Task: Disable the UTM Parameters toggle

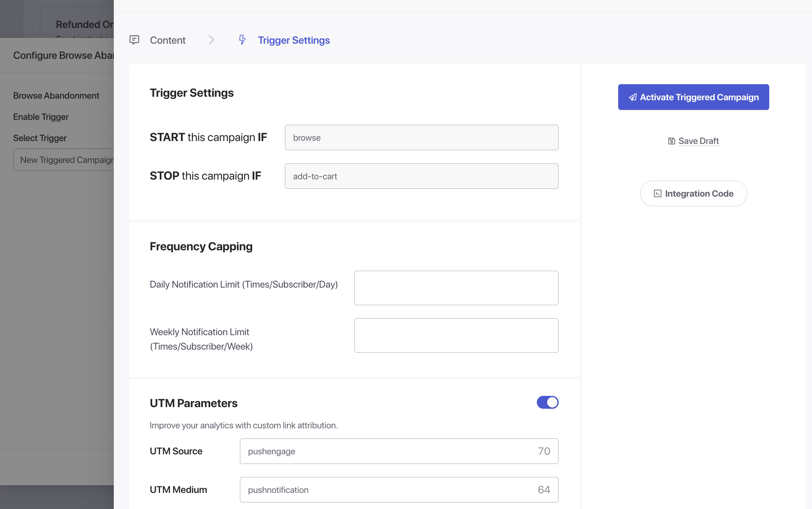Action: coord(547,402)
